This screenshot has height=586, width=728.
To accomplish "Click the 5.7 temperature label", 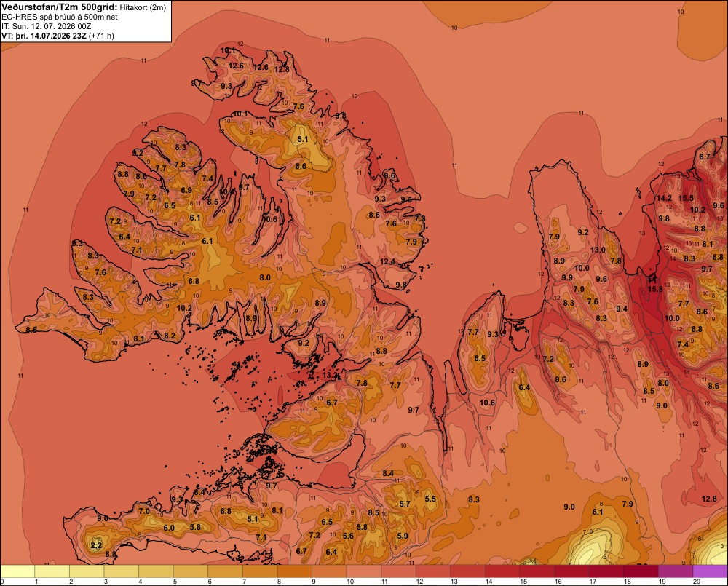I will [x=404, y=504].
